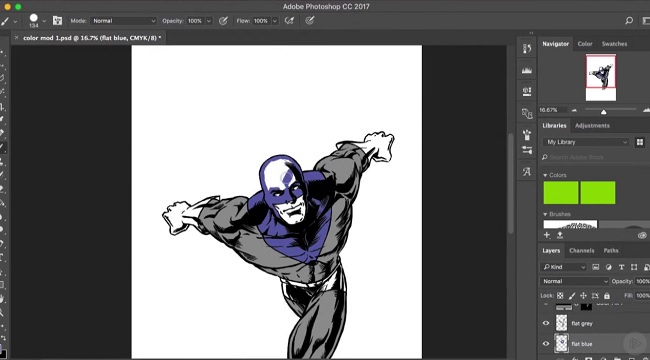The height and width of the screenshot is (360, 650).
Task: Click the upload icon in Libraries footer
Action: pos(560,235)
